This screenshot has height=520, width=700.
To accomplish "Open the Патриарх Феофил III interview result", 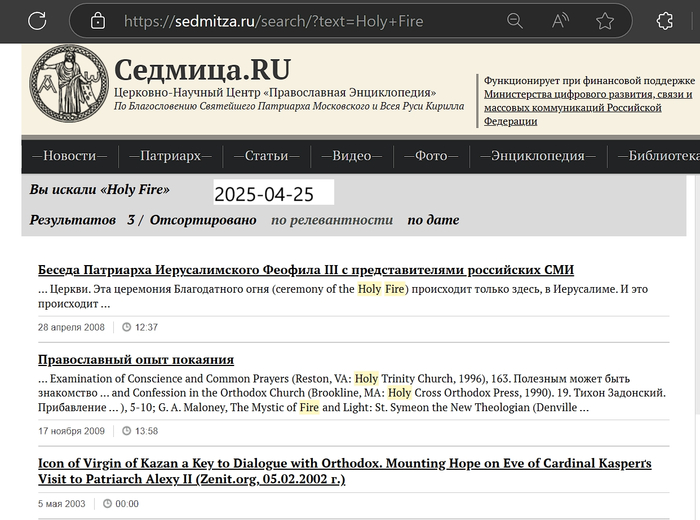I will pyautogui.click(x=306, y=270).
